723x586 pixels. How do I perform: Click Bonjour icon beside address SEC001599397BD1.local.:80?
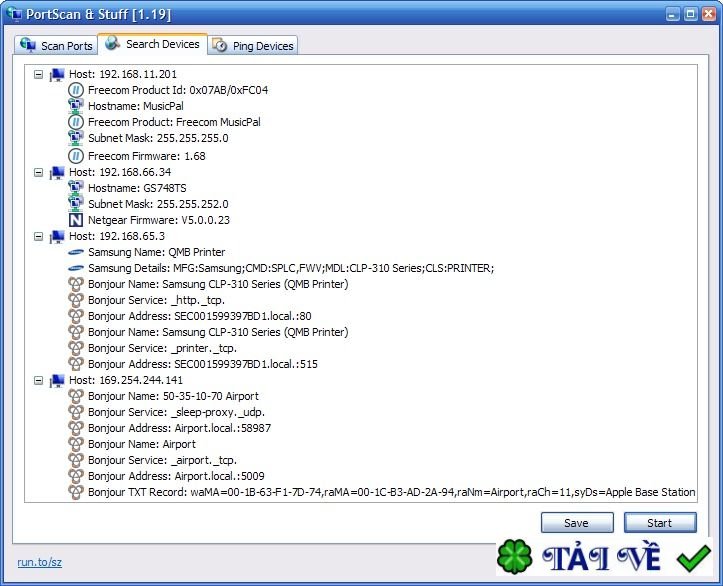pos(76,316)
